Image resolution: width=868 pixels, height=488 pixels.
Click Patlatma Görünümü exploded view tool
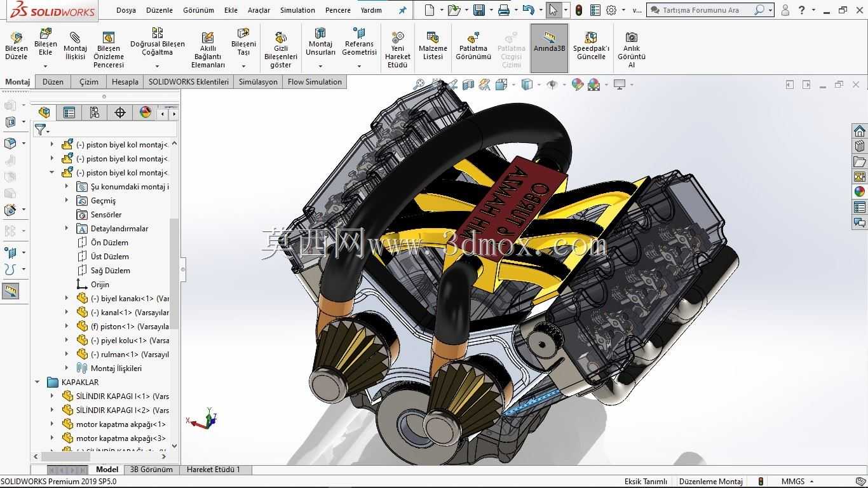click(473, 46)
